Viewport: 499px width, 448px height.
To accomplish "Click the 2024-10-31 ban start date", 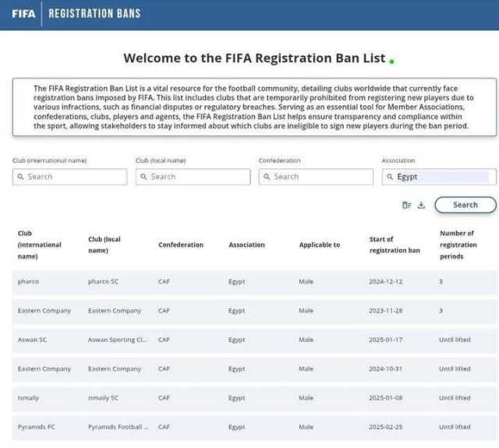I will pyautogui.click(x=386, y=369).
